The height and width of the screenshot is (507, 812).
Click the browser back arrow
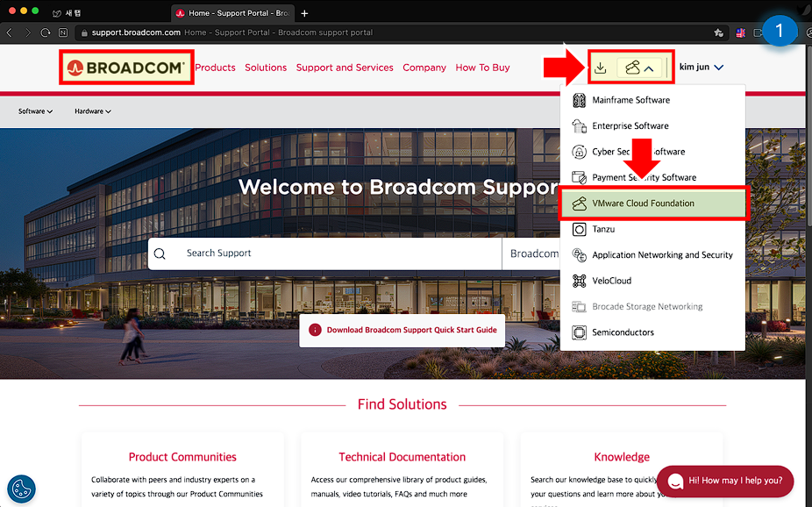pos(10,32)
